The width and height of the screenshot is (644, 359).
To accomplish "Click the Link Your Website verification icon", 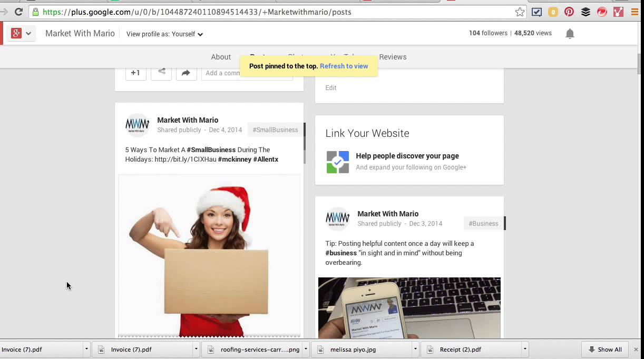I will [338, 162].
